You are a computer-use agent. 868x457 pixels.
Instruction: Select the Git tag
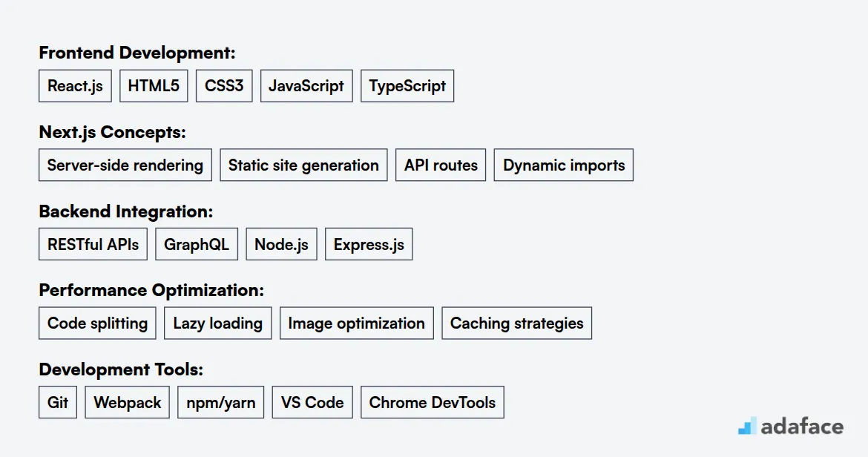pyautogui.click(x=58, y=402)
